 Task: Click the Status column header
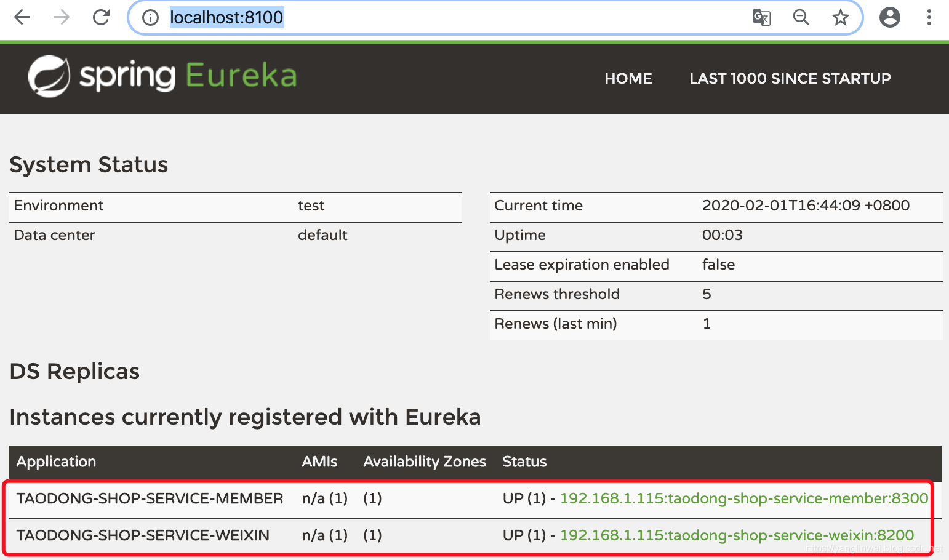(x=524, y=462)
